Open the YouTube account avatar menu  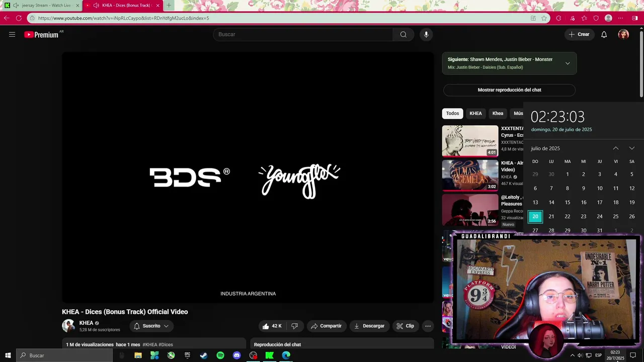pos(623,35)
